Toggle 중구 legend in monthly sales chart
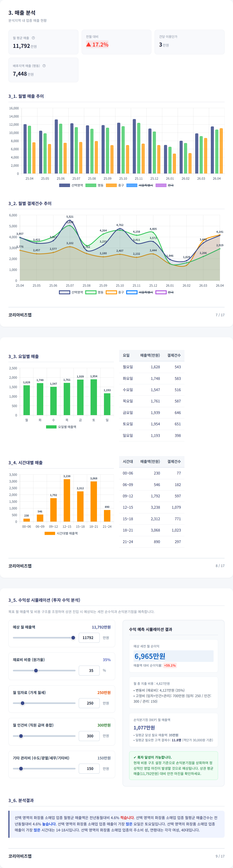The height and width of the screenshot is (868, 233). tap(115, 185)
